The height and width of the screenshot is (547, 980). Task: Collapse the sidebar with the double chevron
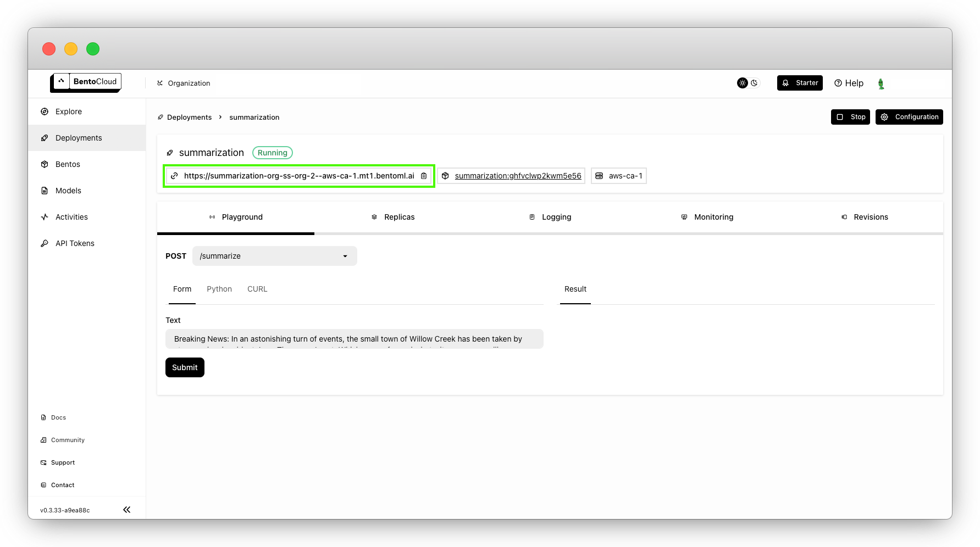point(127,510)
